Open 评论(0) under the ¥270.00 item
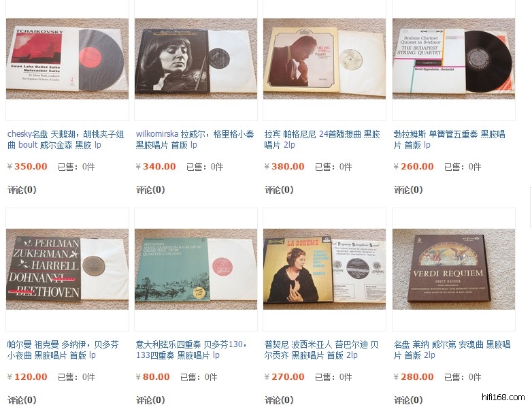532x407 pixels. [279, 400]
